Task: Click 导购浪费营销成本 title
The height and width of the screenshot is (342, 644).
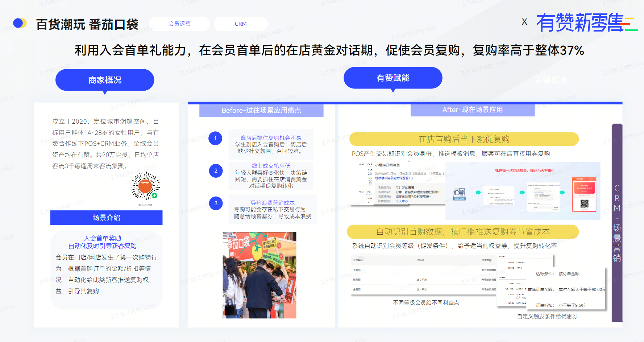Action: (273, 203)
